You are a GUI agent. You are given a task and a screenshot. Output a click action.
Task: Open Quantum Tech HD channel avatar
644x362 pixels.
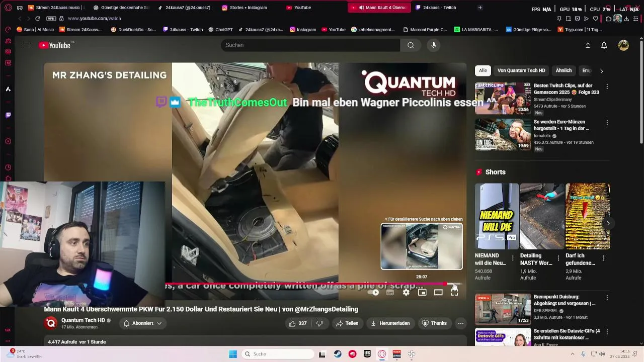[x=51, y=323]
